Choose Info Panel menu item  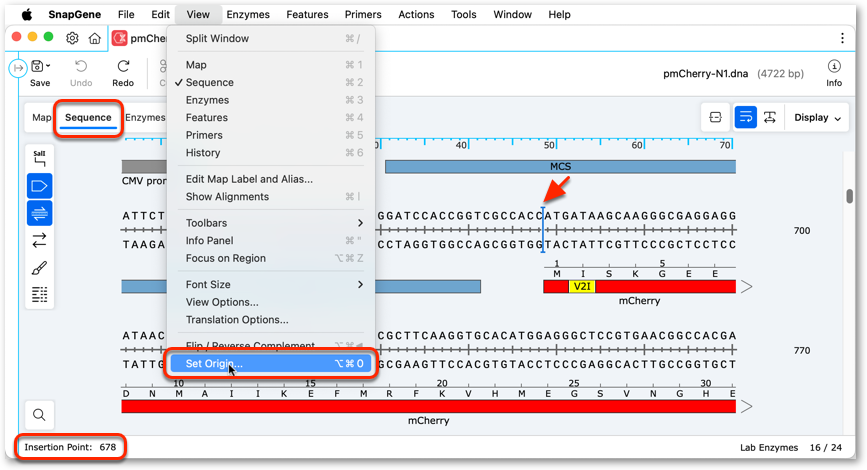(271, 241)
